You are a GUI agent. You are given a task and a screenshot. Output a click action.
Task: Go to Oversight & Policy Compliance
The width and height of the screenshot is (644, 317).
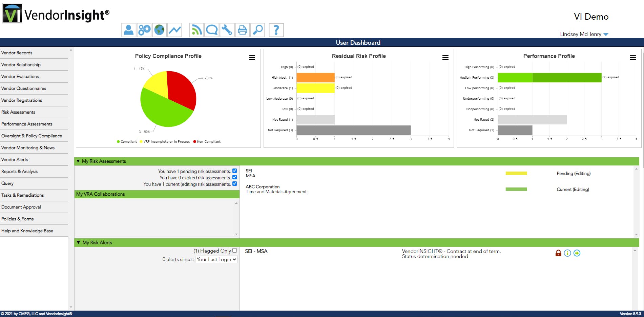(x=34, y=136)
